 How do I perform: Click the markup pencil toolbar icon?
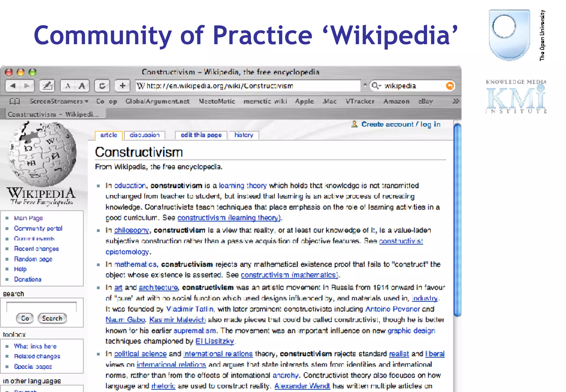pos(47,86)
